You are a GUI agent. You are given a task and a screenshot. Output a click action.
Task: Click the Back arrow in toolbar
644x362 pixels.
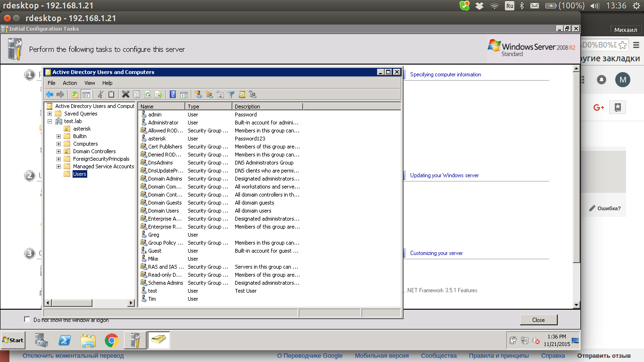pyautogui.click(x=50, y=94)
